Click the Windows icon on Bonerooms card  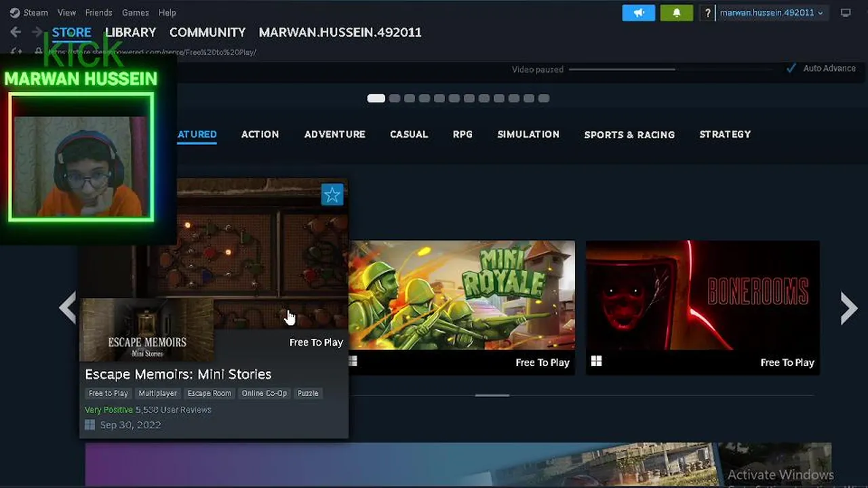coord(596,361)
